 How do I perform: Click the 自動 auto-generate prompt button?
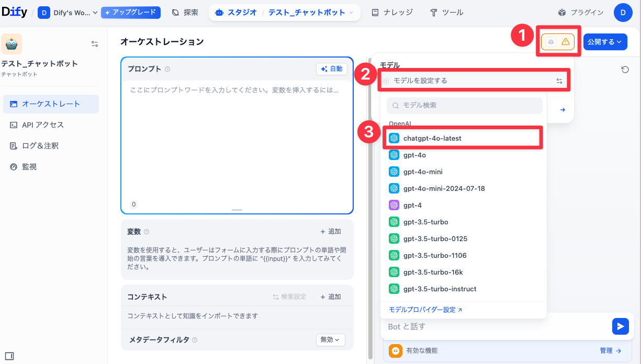click(x=332, y=69)
